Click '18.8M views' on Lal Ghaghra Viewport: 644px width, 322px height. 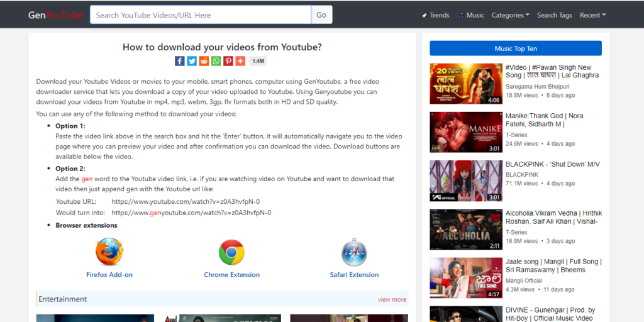pyautogui.click(x=521, y=96)
